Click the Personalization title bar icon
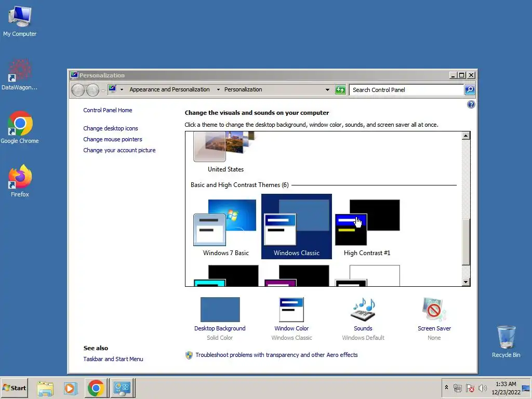Image resolution: width=532 pixels, height=399 pixels. 74,75
